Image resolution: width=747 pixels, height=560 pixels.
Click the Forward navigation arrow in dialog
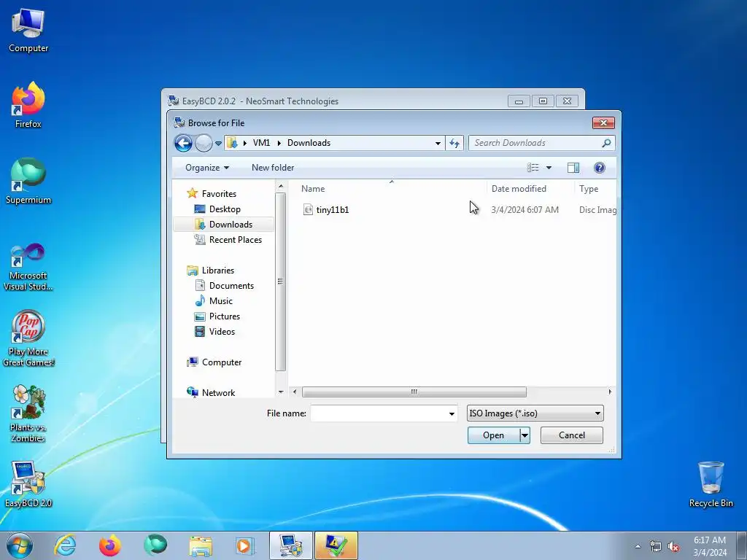(x=204, y=143)
